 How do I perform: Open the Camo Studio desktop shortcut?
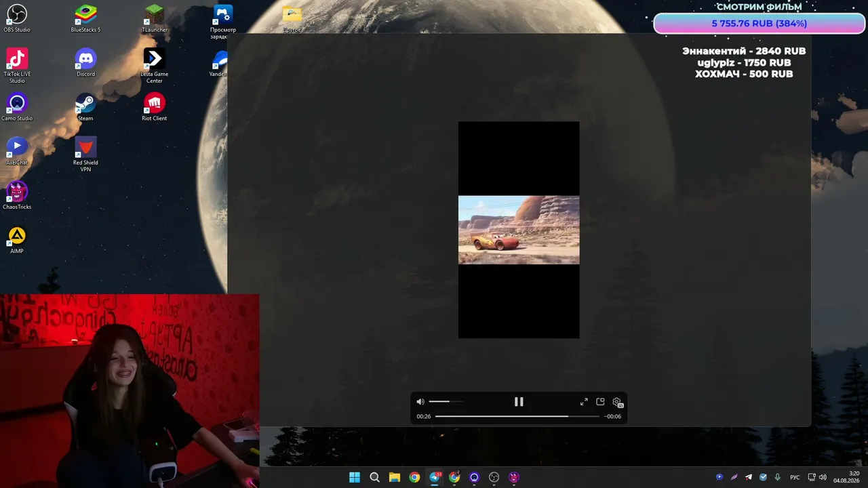pos(17,107)
